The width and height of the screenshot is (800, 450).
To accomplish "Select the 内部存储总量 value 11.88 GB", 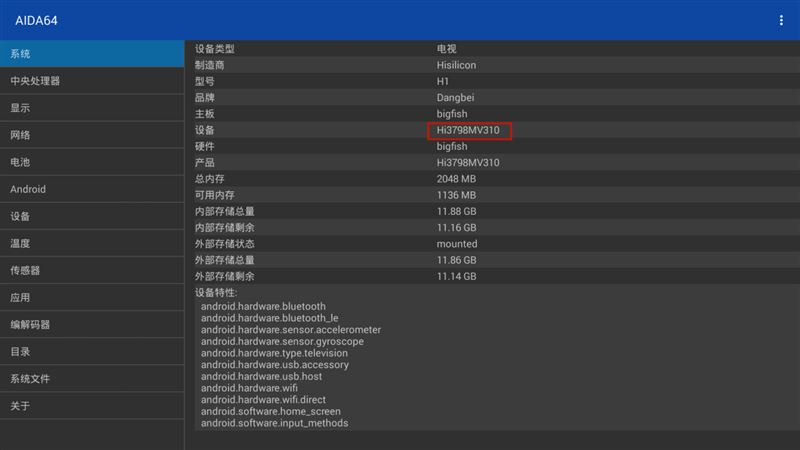I will (x=456, y=211).
